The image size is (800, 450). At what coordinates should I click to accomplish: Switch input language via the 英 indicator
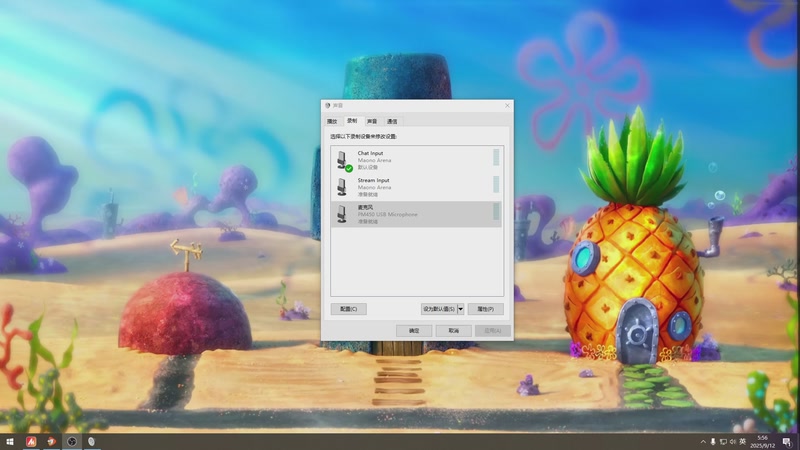point(743,442)
